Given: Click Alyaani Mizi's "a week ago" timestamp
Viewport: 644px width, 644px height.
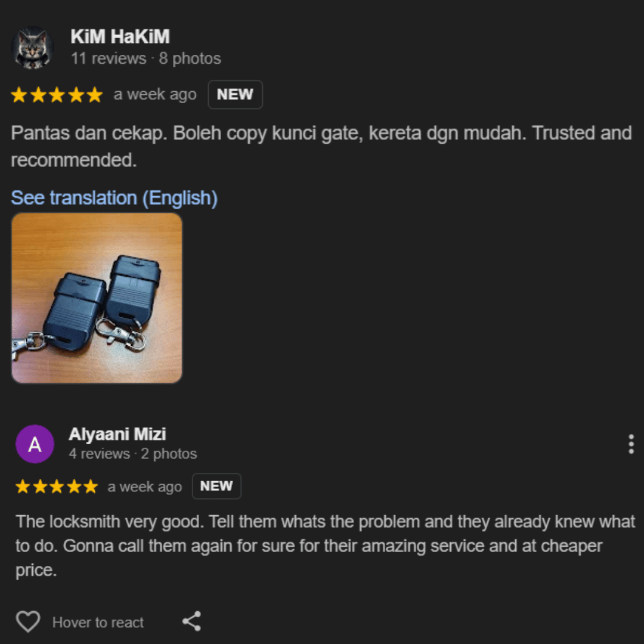Looking at the screenshot, I should (144, 487).
